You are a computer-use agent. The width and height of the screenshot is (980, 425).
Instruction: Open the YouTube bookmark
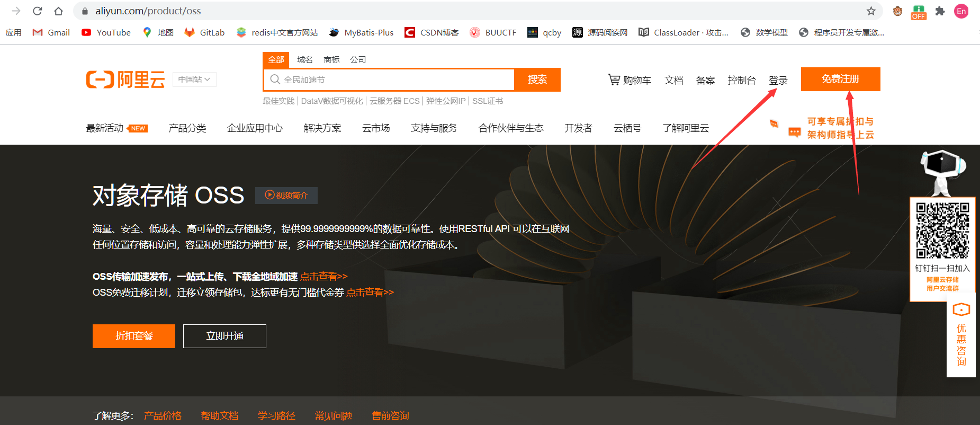106,32
